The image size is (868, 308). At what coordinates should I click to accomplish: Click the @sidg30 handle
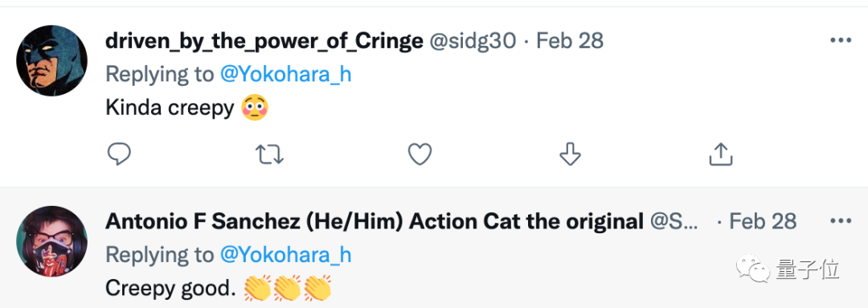[x=473, y=41]
